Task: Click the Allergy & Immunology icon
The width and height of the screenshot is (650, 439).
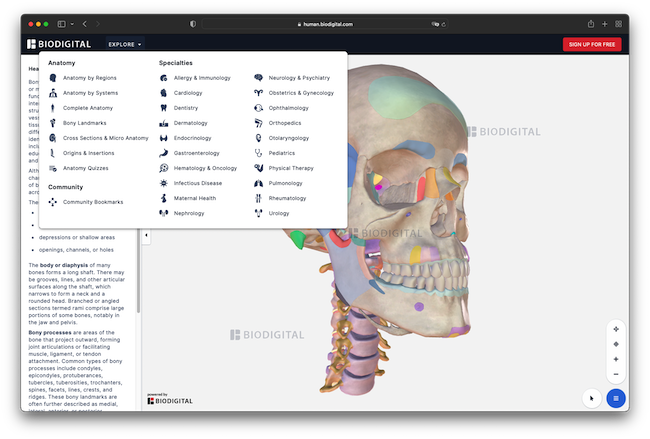Action: click(x=164, y=78)
